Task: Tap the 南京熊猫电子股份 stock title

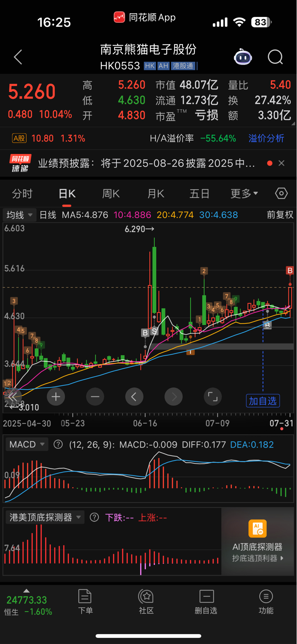Action: (148, 50)
